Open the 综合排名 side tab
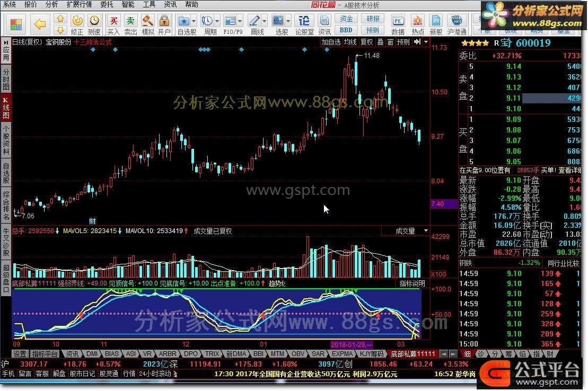This screenshot has width=588, height=391. click(x=6, y=206)
